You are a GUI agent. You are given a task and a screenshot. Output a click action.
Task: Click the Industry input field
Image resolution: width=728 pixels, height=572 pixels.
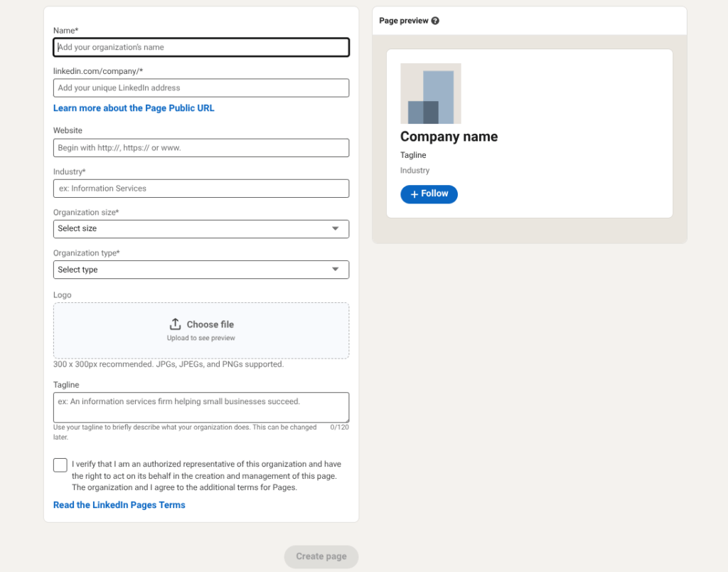point(201,188)
